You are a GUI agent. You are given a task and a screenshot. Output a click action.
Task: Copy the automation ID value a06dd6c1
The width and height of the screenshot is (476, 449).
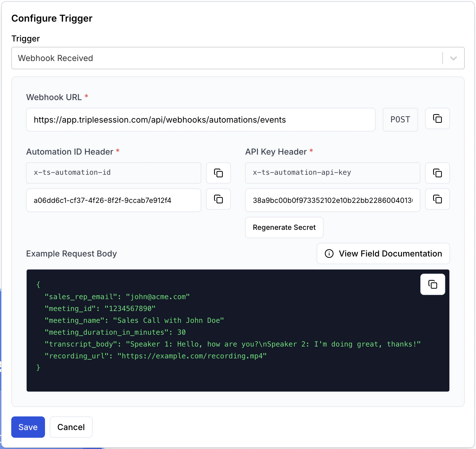[218, 199]
